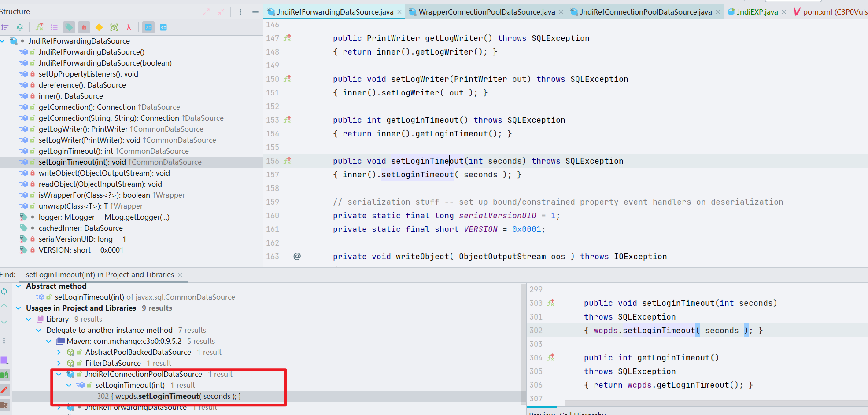Click the purple Group By icon in Find

(4, 360)
